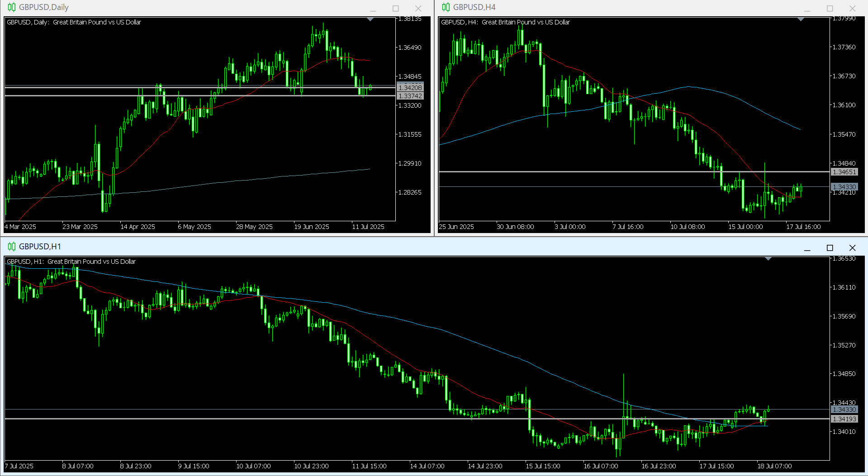This screenshot has width=868, height=476.
Task: Click the 1.36490 scale value on Daily chart
Action: click(x=410, y=48)
